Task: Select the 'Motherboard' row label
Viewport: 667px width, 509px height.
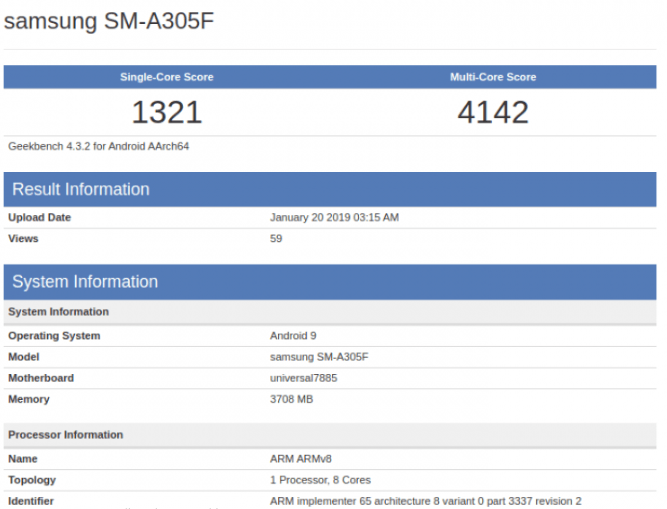Action: coord(41,378)
